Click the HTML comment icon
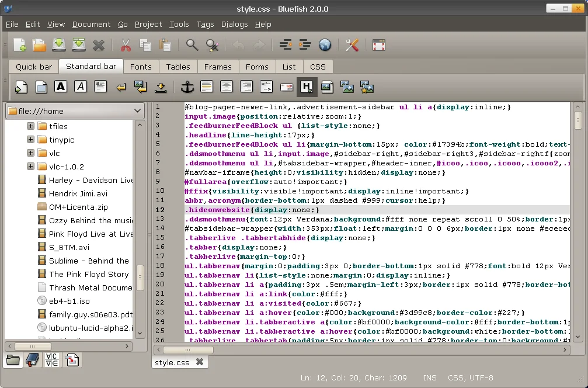 pyautogui.click(x=266, y=87)
